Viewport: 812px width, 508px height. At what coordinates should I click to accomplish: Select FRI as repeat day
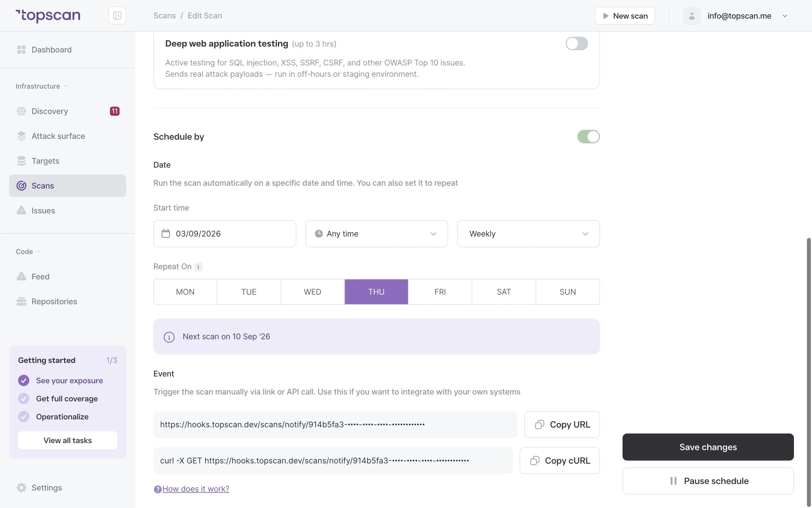(440, 292)
